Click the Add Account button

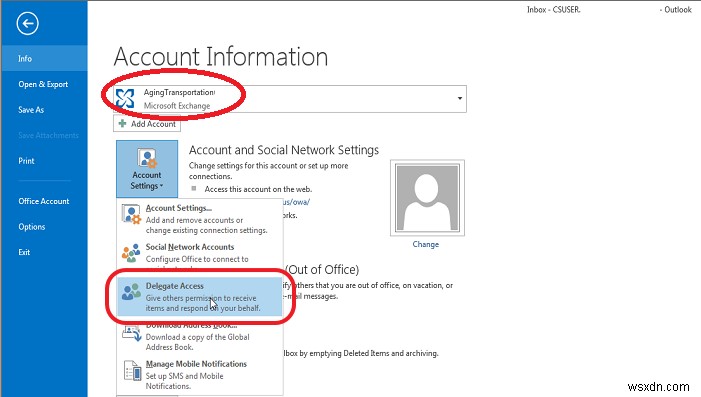tap(147, 124)
